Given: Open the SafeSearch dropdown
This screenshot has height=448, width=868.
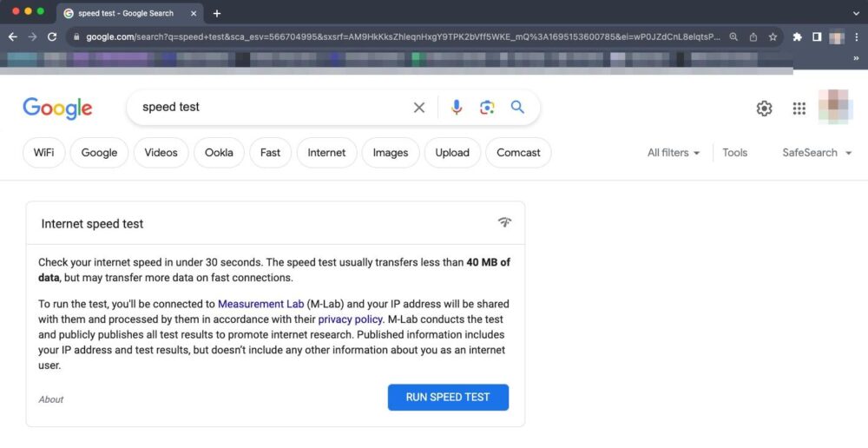Looking at the screenshot, I should click(x=815, y=153).
